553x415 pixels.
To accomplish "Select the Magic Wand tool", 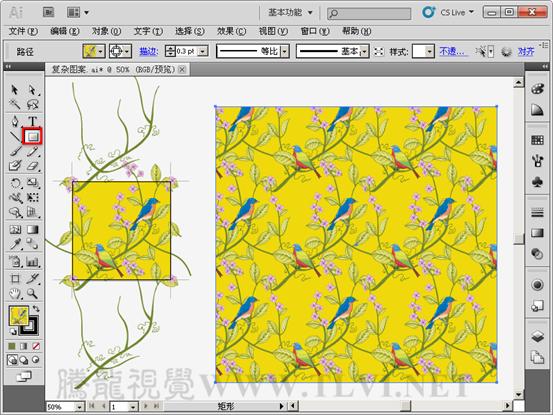I will tap(14, 104).
